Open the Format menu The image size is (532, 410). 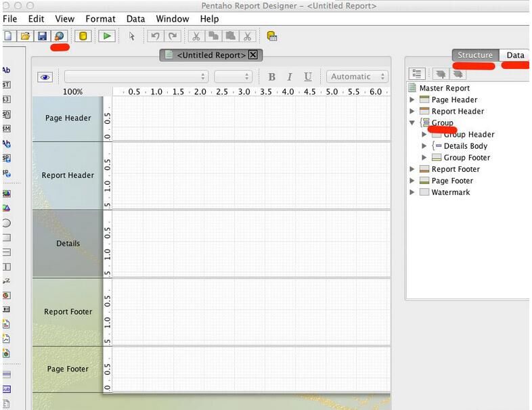100,19
